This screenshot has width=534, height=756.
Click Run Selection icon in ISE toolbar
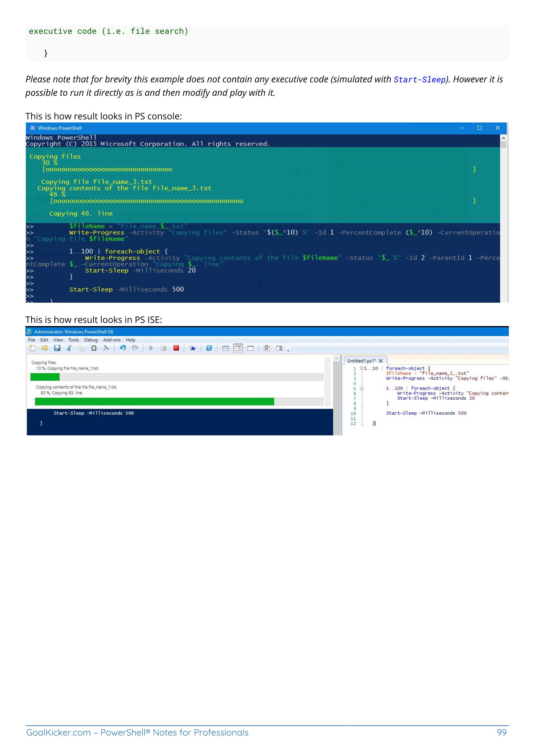tap(164, 348)
